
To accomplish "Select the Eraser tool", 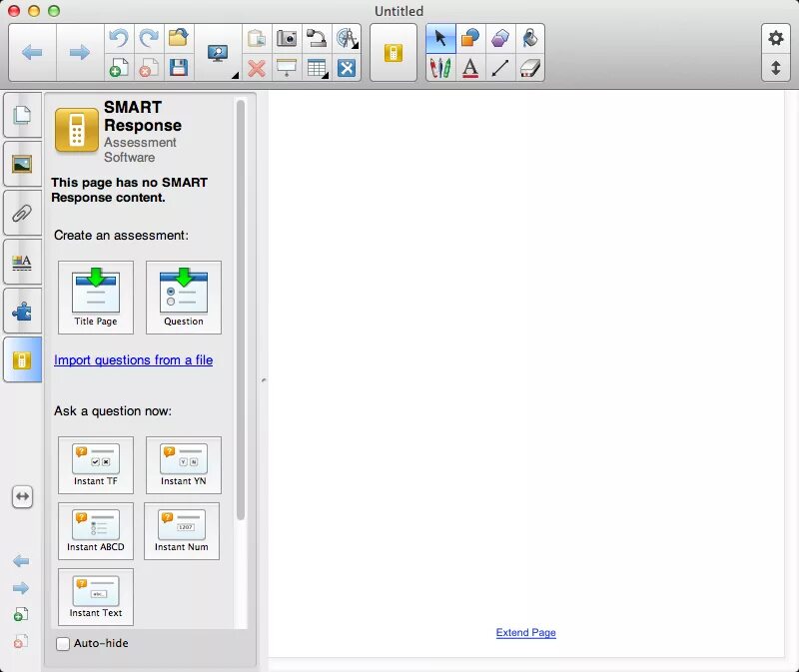I will (x=530, y=68).
